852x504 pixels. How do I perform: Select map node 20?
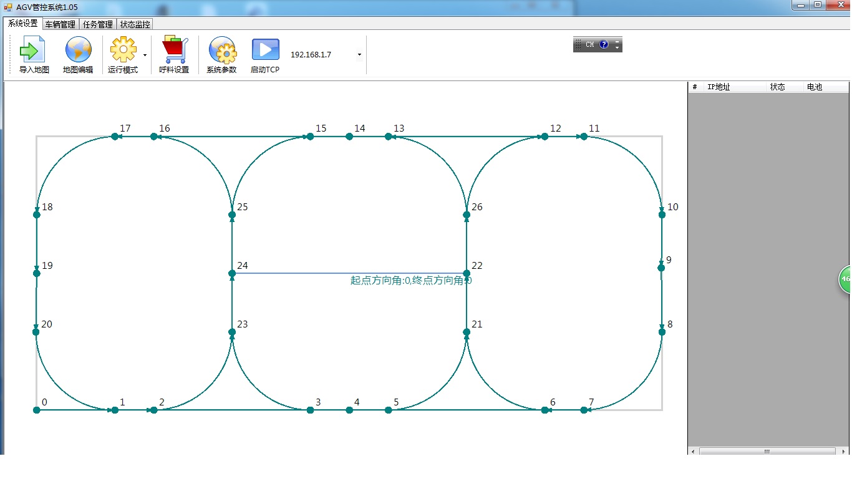pos(36,332)
